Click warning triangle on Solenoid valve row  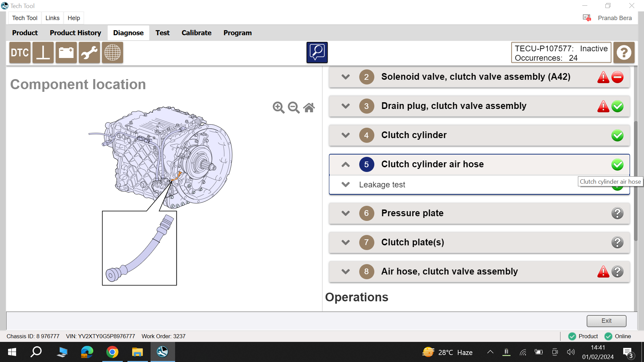pyautogui.click(x=603, y=77)
